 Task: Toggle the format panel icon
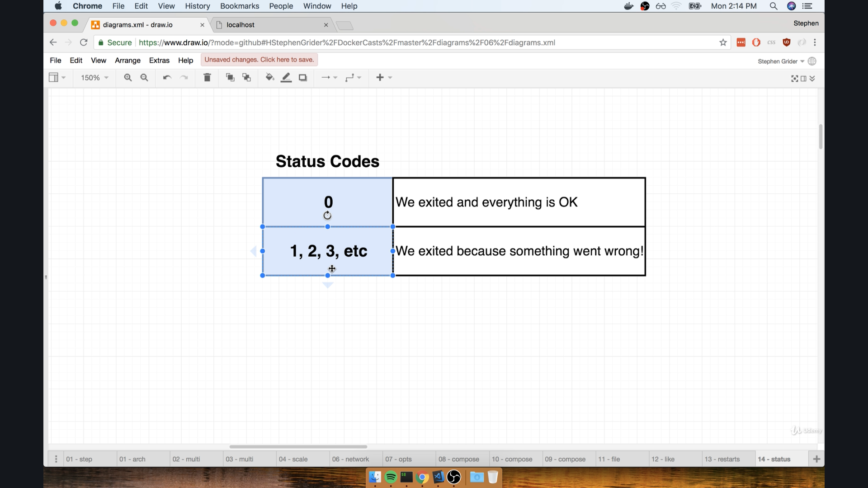coord(803,79)
